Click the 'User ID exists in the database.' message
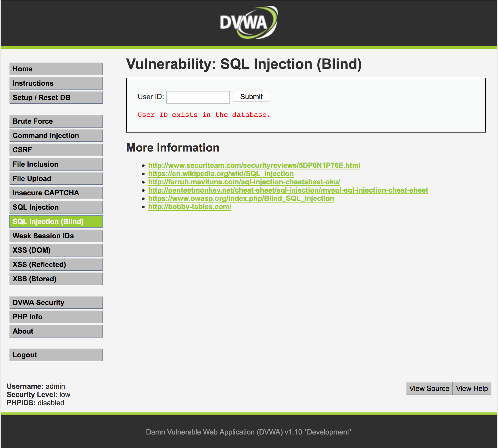This screenshot has height=448, width=498. tap(204, 115)
